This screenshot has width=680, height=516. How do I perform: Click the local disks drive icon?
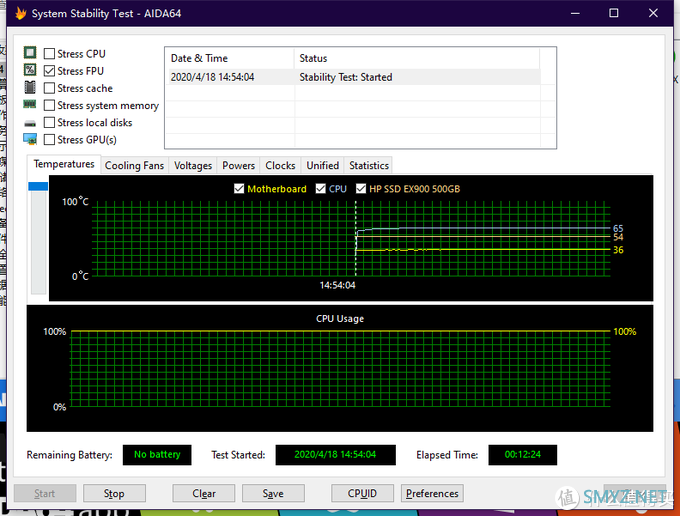coord(30,124)
